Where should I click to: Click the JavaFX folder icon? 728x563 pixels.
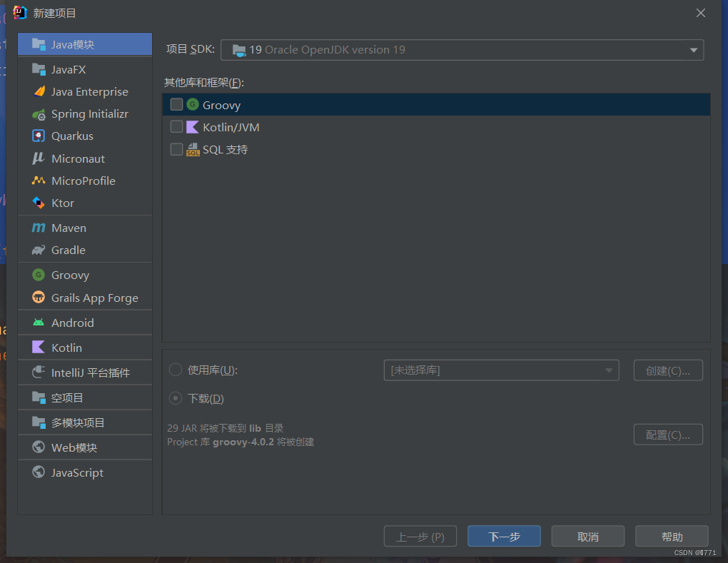[39, 70]
